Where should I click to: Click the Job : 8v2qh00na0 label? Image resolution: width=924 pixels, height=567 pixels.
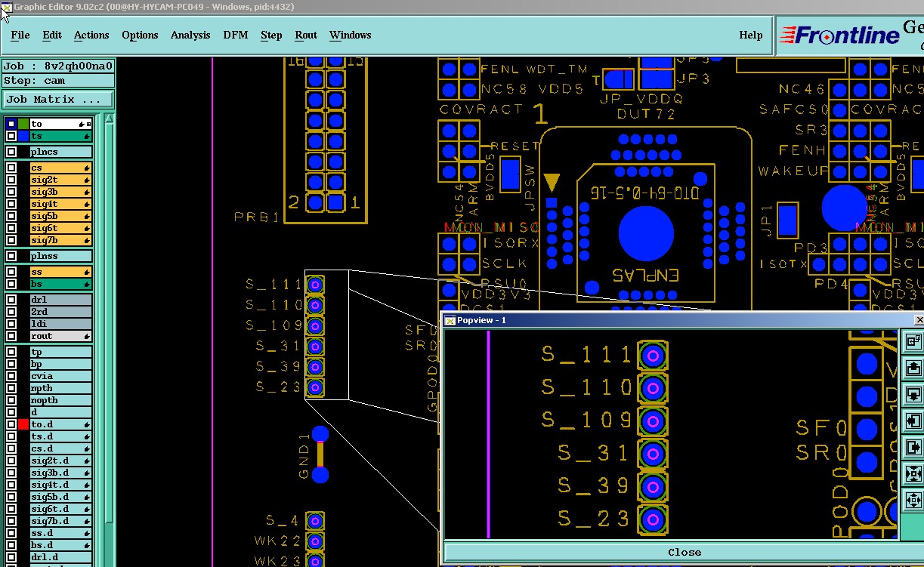[58, 66]
